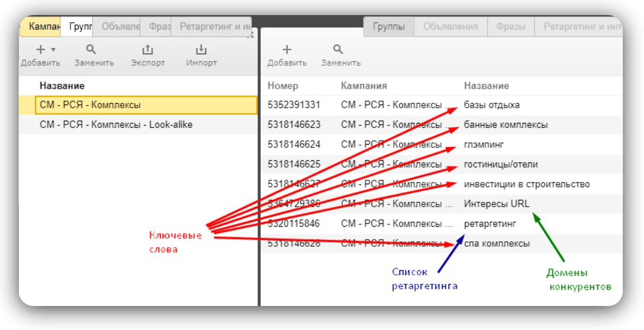This screenshot has height=330, width=644.
Task: Select the ретаргетинг group row
Action: pyautogui.click(x=441, y=224)
